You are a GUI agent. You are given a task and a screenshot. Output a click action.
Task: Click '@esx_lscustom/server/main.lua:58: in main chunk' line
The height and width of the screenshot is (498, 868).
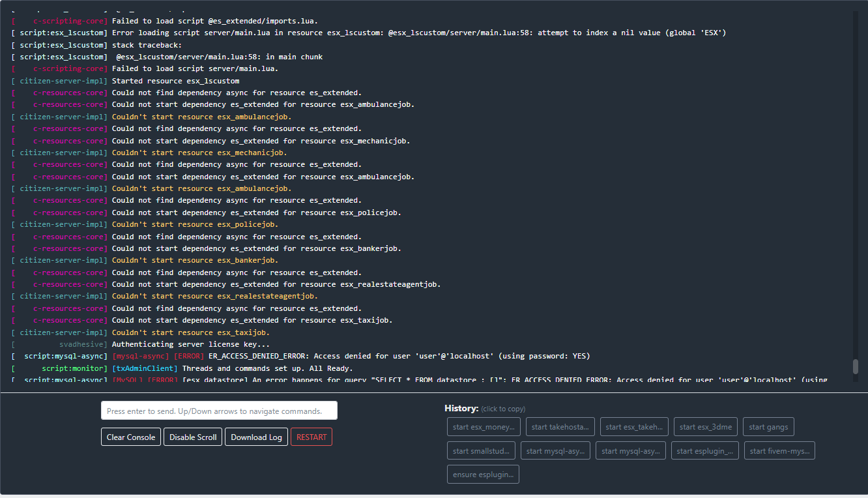click(x=220, y=57)
